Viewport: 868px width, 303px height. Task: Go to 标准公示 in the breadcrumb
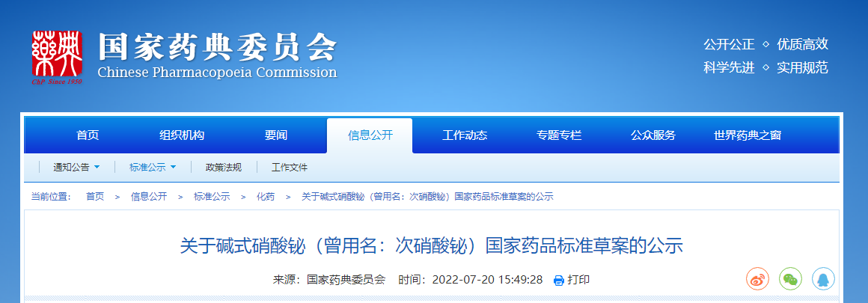tap(212, 197)
